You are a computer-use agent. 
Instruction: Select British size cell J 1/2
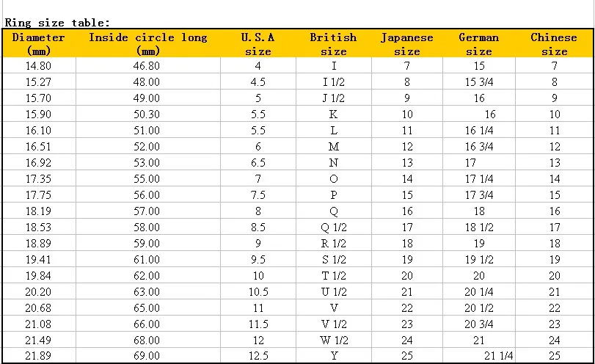pos(334,98)
